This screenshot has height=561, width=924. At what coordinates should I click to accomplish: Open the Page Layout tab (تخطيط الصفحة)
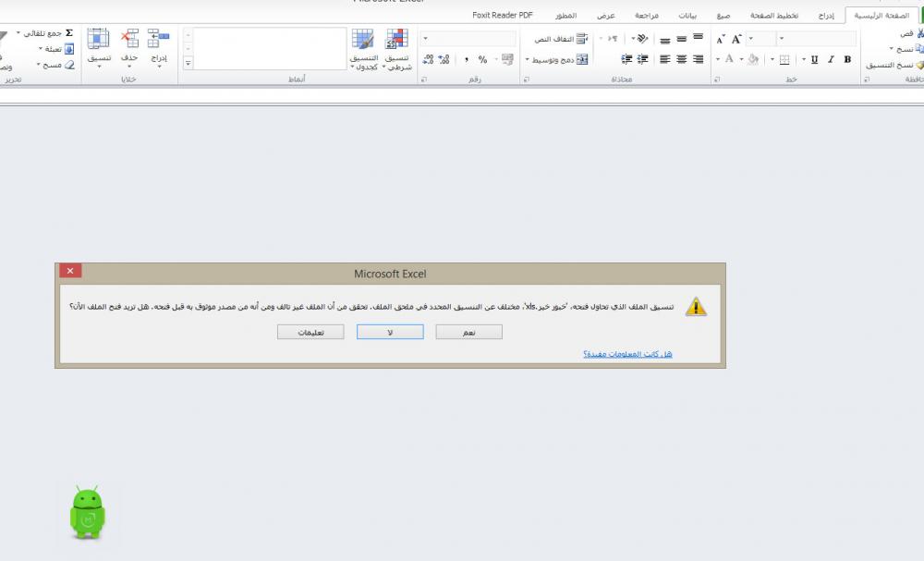click(x=774, y=16)
